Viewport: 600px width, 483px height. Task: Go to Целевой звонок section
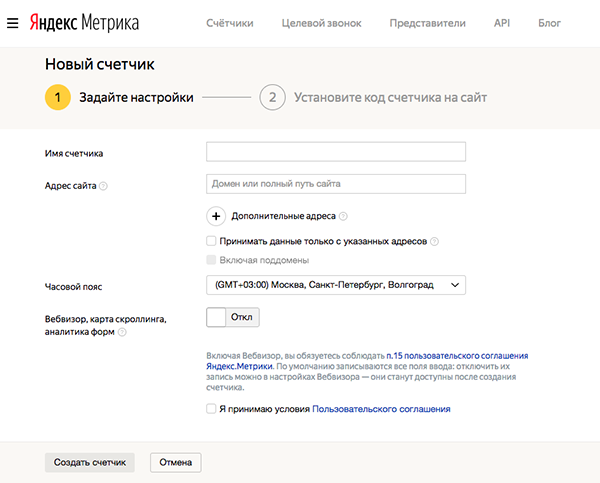pyautogui.click(x=322, y=22)
